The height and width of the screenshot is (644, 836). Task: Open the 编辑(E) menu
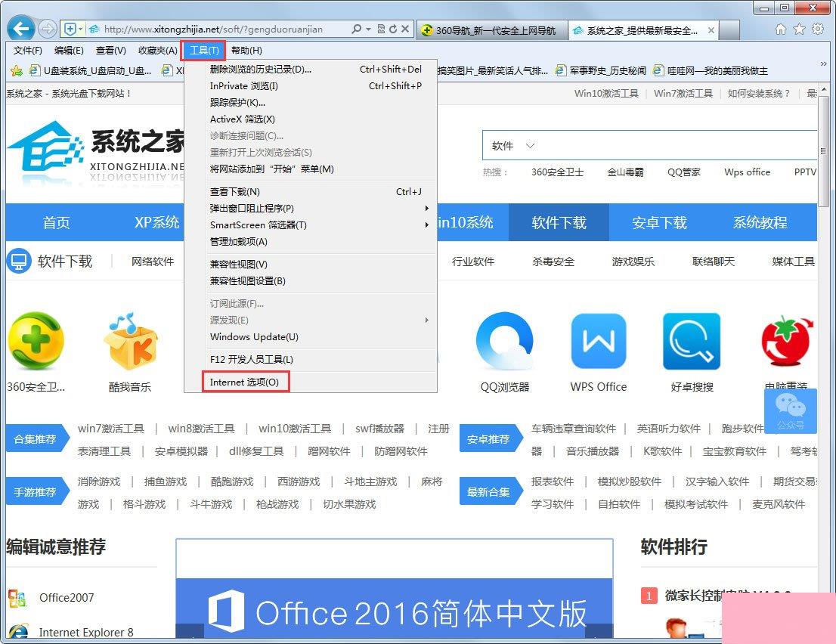point(69,51)
